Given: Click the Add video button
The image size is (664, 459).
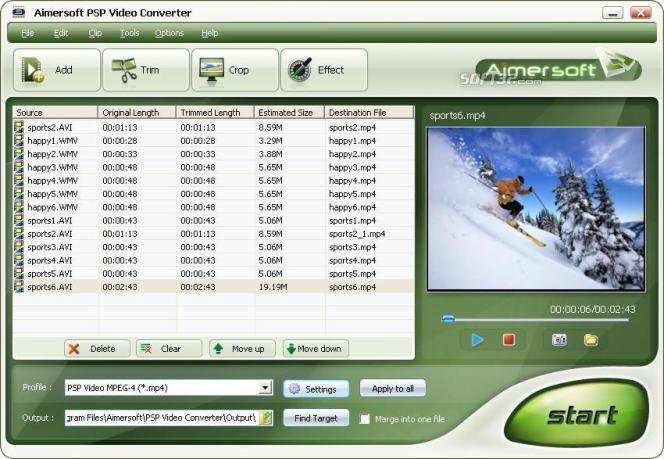Looking at the screenshot, I should 57,70.
